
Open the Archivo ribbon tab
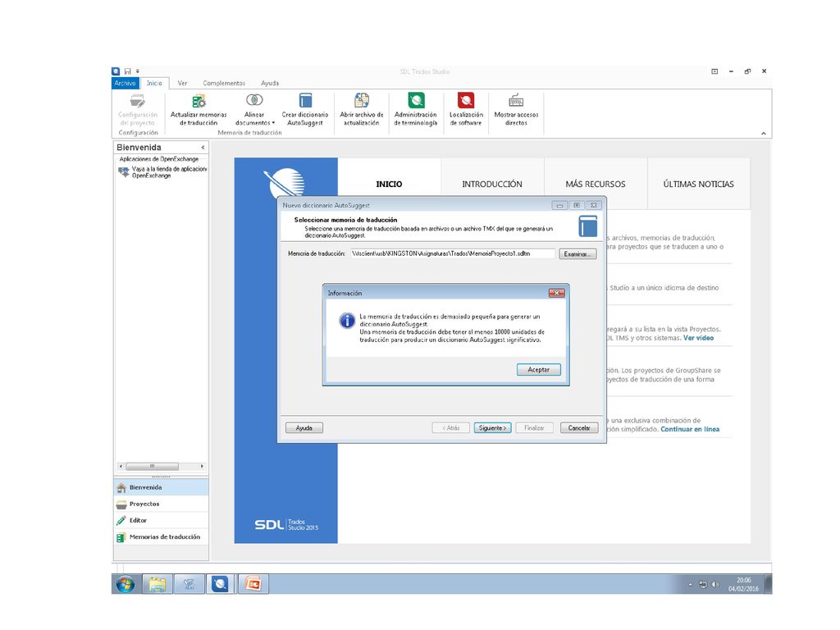click(125, 83)
